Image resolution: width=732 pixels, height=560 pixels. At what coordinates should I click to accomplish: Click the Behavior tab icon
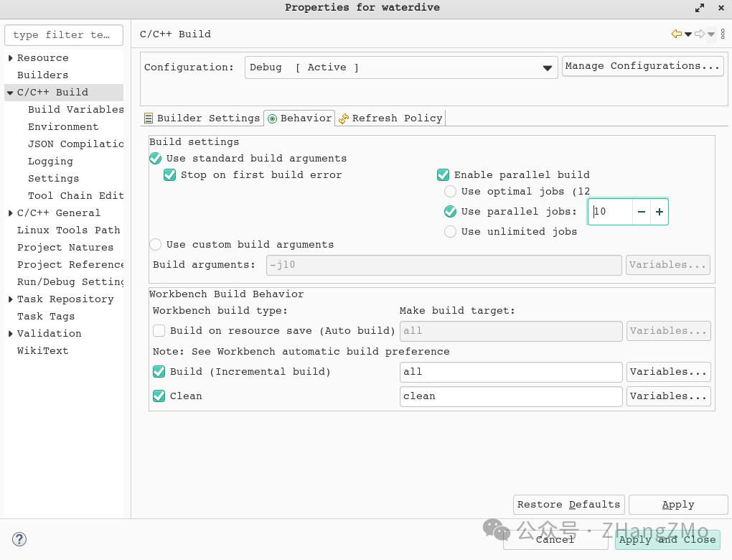pyautogui.click(x=272, y=118)
